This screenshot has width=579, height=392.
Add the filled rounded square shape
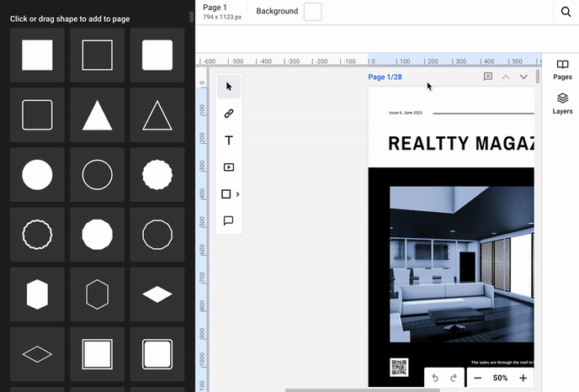pyautogui.click(x=157, y=55)
